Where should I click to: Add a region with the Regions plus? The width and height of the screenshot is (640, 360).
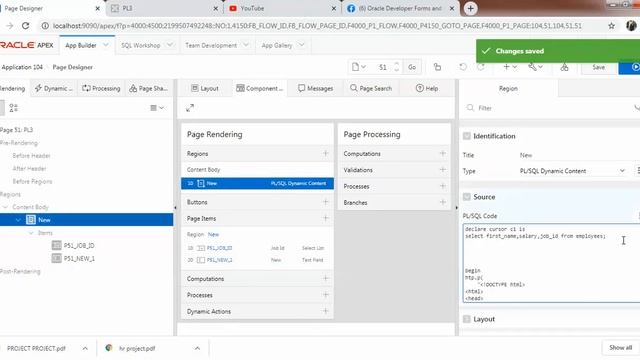[x=325, y=153]
